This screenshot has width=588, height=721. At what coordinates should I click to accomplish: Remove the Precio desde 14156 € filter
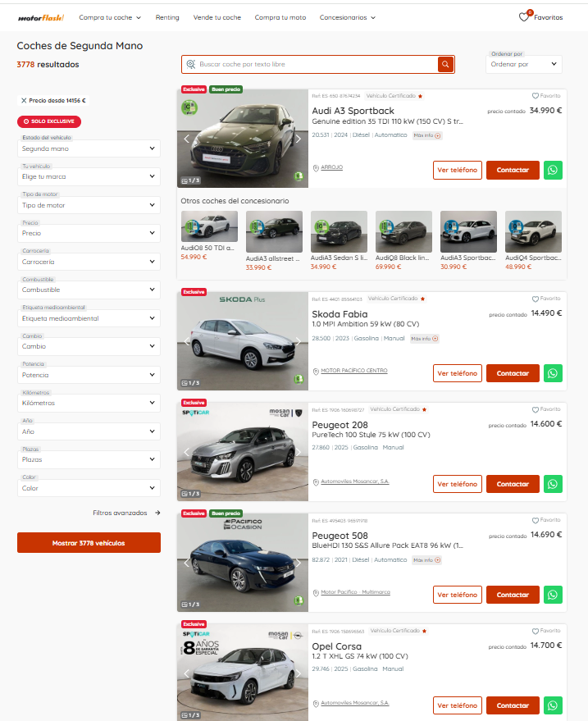24,100
